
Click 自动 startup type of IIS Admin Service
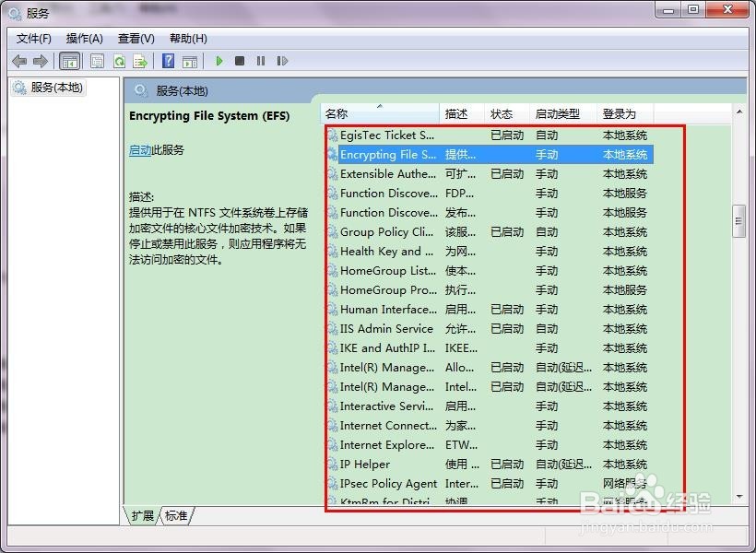point(547,329)
